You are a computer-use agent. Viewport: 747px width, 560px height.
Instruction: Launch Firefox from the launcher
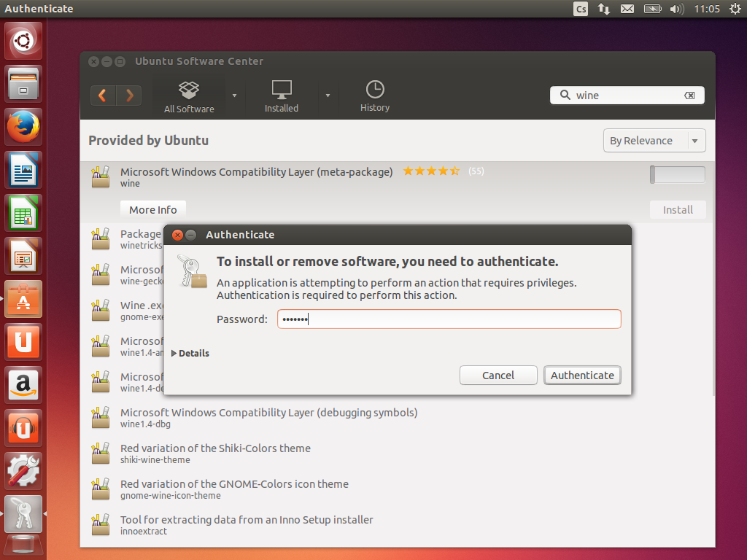click(24, 128)
